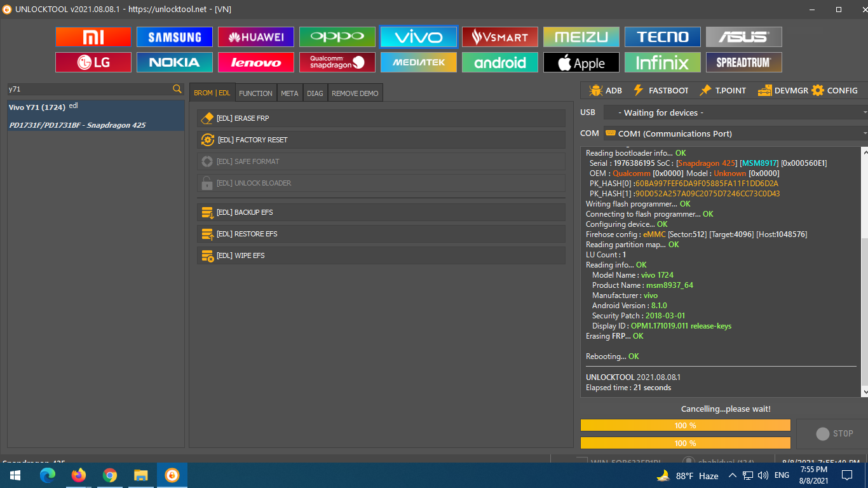868x488 pixels.
Task: Click the y71 model search field
Action: pos(90,89)
